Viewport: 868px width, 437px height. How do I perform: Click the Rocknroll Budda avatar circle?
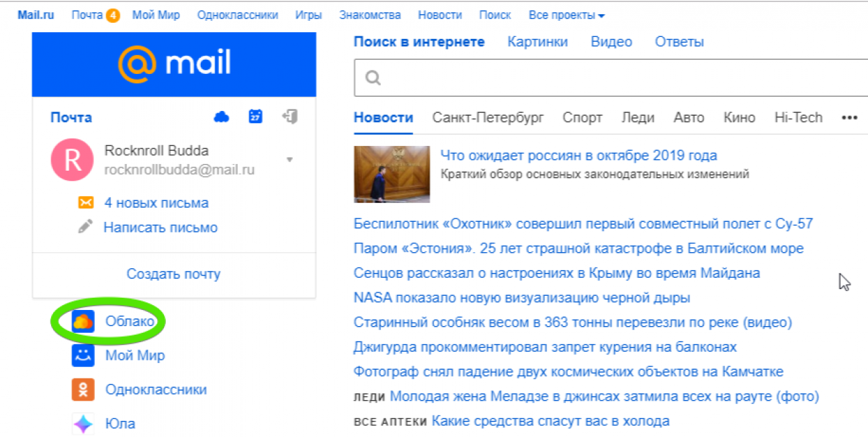pyautogui.click(x=72, y=160)
